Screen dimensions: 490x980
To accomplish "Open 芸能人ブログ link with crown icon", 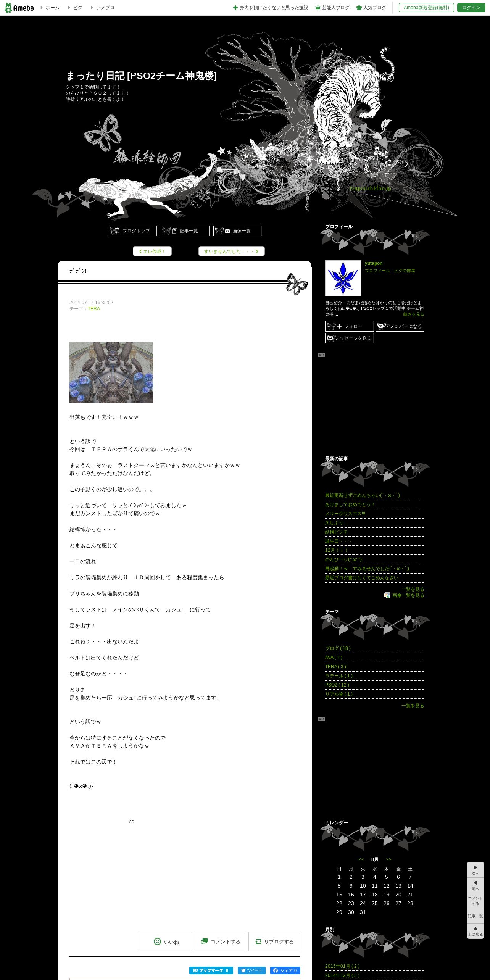I will pos(332,8).
